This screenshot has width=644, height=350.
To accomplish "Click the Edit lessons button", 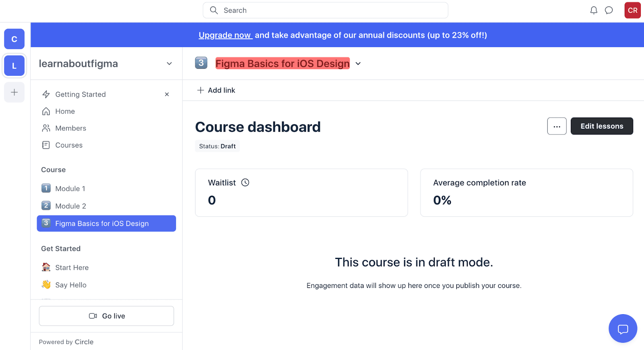I will pos(602,126).
